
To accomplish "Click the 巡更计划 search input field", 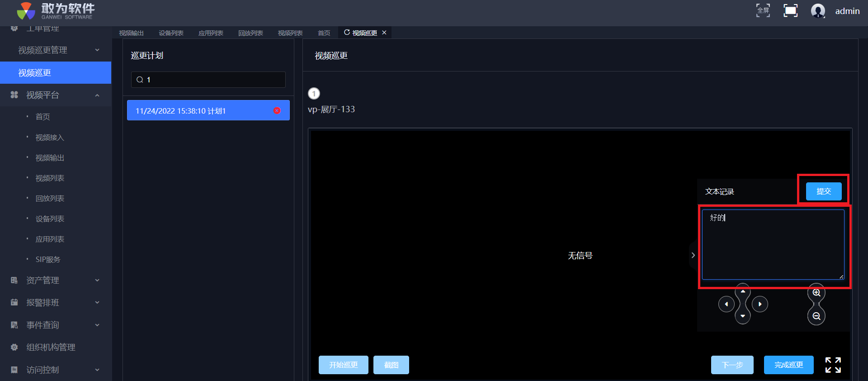I will tap(208, 80).
